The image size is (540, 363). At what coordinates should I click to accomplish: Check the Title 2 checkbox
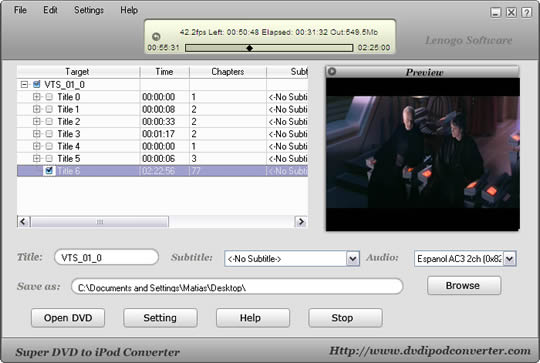[x=49, y=122]
